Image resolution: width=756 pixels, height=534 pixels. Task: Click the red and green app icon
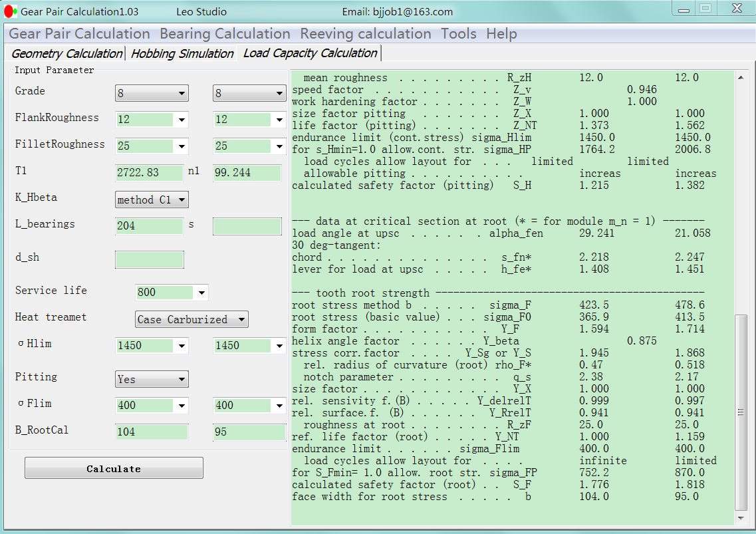point(10,11)
